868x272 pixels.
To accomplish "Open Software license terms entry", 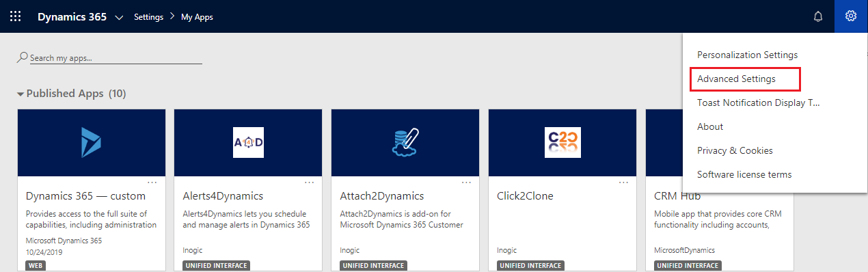I will [744, 174].
